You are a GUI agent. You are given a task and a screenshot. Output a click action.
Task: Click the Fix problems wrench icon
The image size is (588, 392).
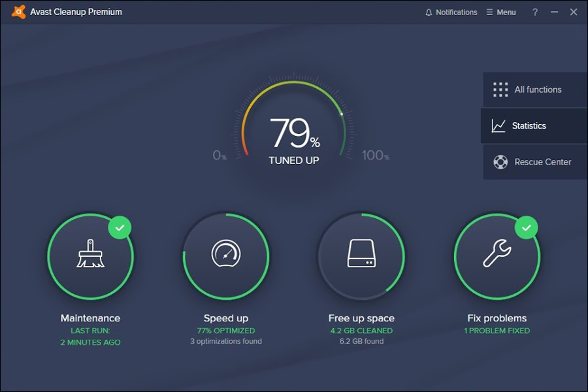[x=497, y=253]
